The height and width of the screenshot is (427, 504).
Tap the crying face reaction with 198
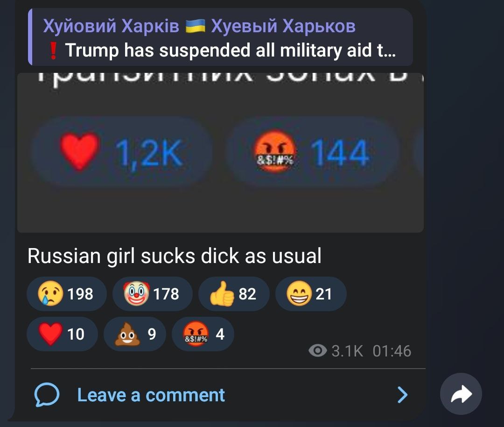(x=67, y=294)
